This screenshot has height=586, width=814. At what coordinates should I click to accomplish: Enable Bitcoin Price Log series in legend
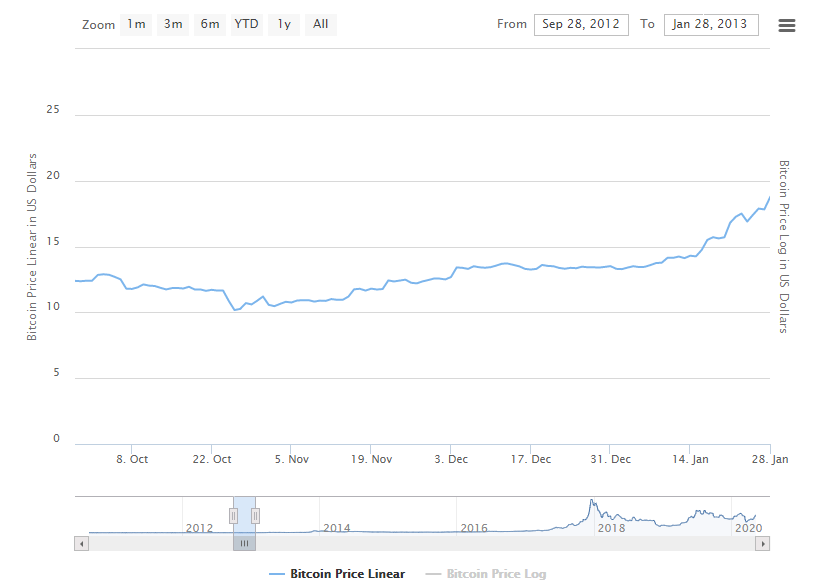click(x=486, y=574)
